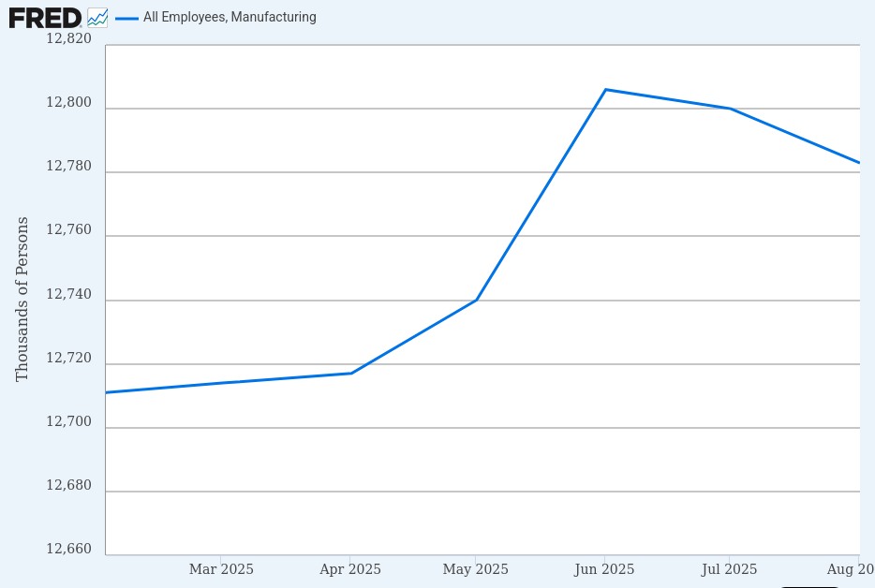The width and height of the screenshot is (875, 588).
Task: Click the 'Thousands of Persons' axis title
Action: [22, 300]
